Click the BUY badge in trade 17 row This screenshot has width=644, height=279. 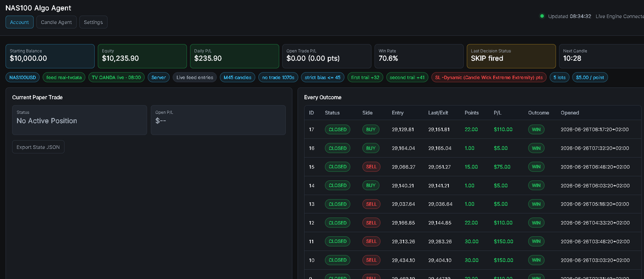pos(371,129)
